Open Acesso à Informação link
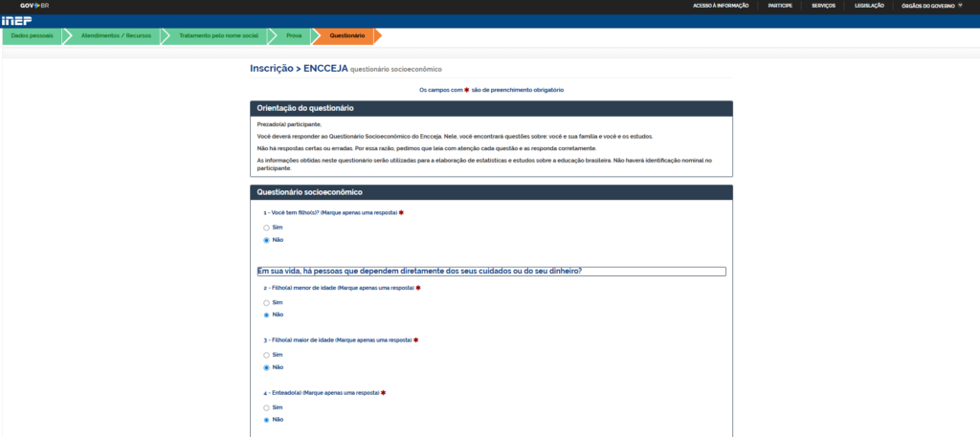This screenshot has width=980, height=437. click(721, 6)
